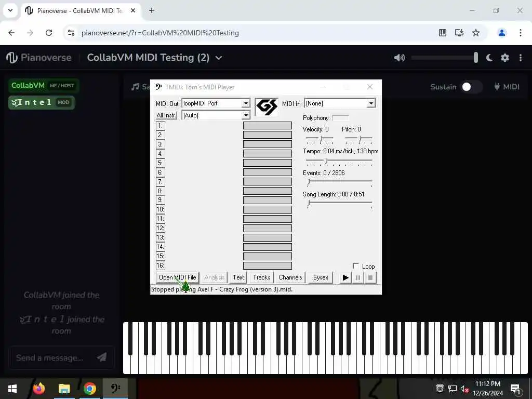Open Chrome three-dot menu
The height and width of the screenshot is (399, 532).
click(521, 33)
